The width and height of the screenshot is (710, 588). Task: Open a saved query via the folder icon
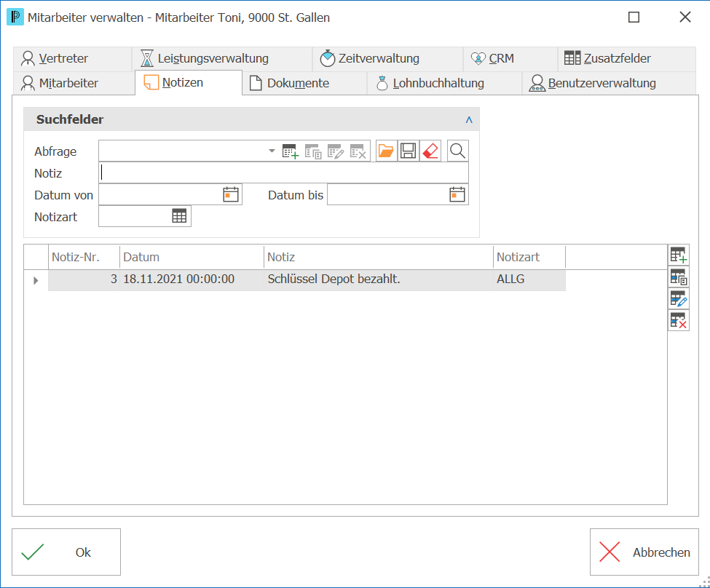click(x=386, y=151)
